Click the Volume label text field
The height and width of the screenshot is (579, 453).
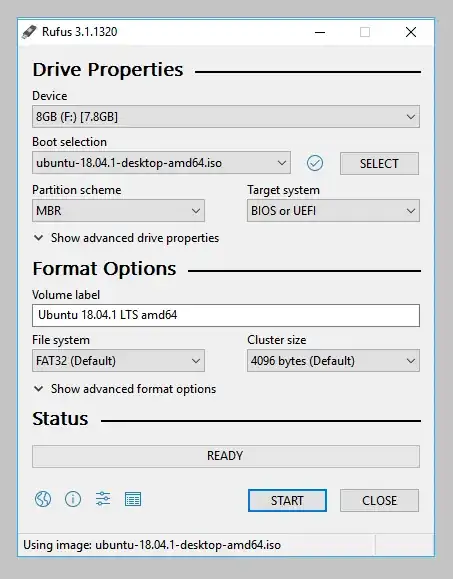(x=226, y=315)
